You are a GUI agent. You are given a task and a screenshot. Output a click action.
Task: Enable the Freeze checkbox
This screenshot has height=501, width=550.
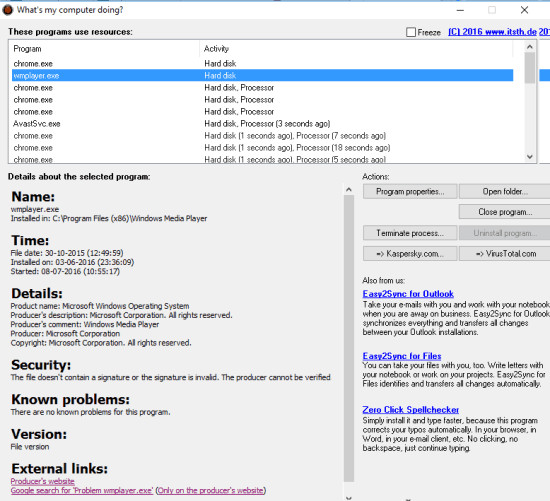411,32
